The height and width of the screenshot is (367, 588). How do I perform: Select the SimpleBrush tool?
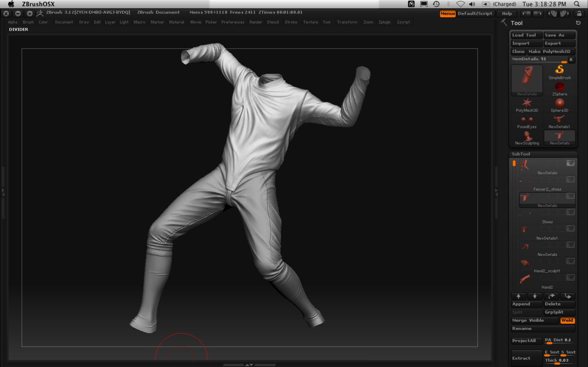(559, 72)
